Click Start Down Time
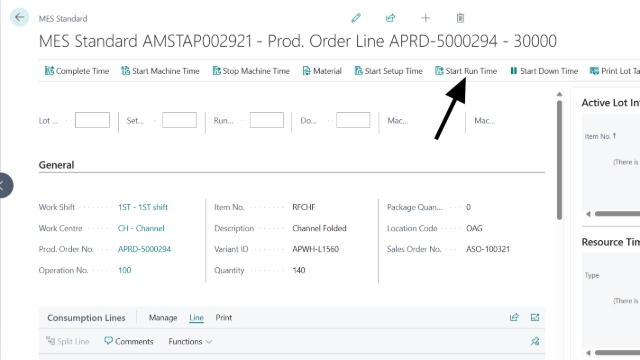Screen dimensions: 640x360 [x=544, y=71]
